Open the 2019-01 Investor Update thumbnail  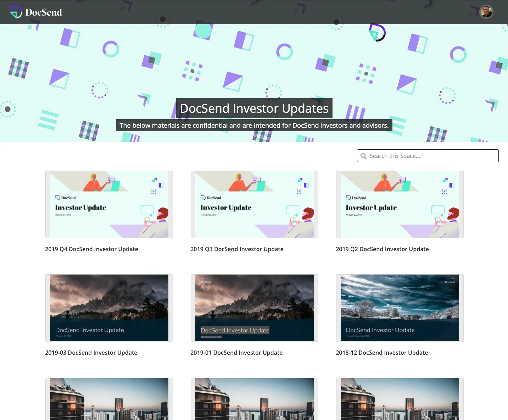pos(255,308)
